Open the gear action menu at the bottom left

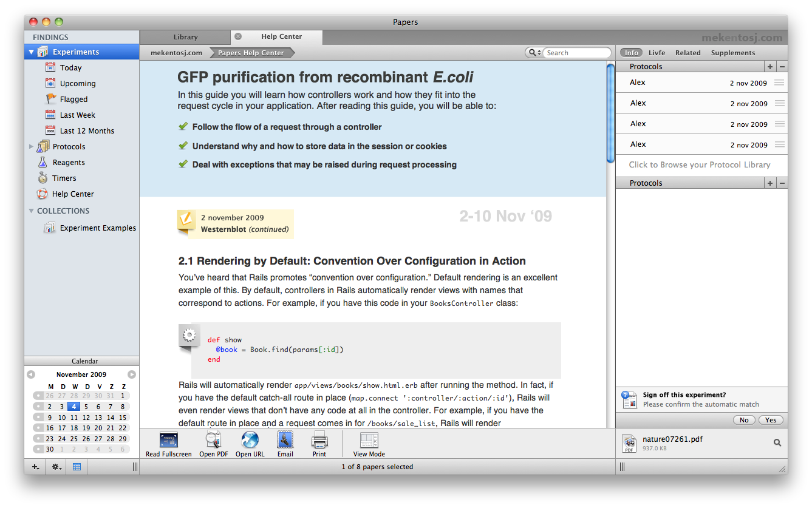pos(56,467)
